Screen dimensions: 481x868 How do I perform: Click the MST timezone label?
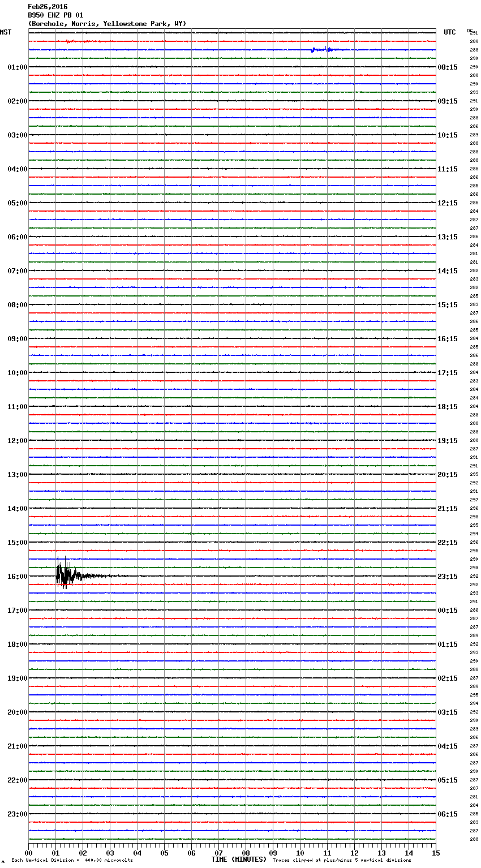click(x=6, y=32)
